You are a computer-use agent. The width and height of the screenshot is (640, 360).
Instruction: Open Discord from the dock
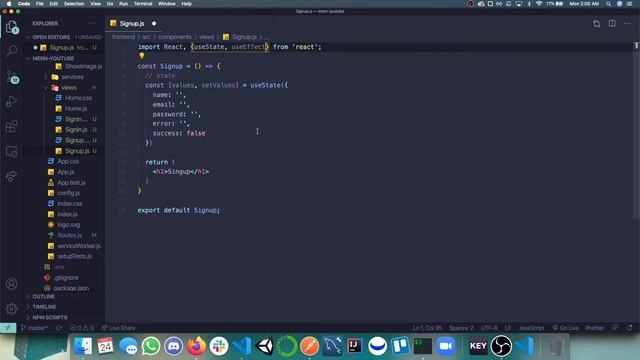[173, 346]
